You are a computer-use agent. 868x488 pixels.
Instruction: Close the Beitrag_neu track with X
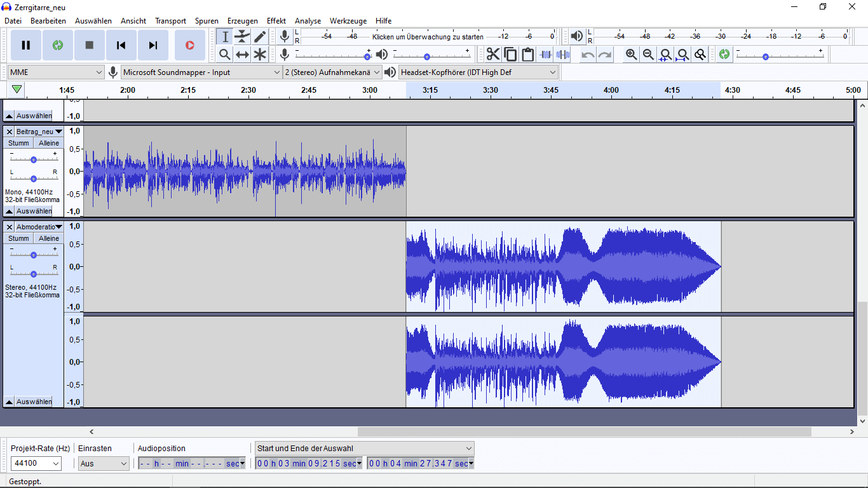tap(10, 132)
